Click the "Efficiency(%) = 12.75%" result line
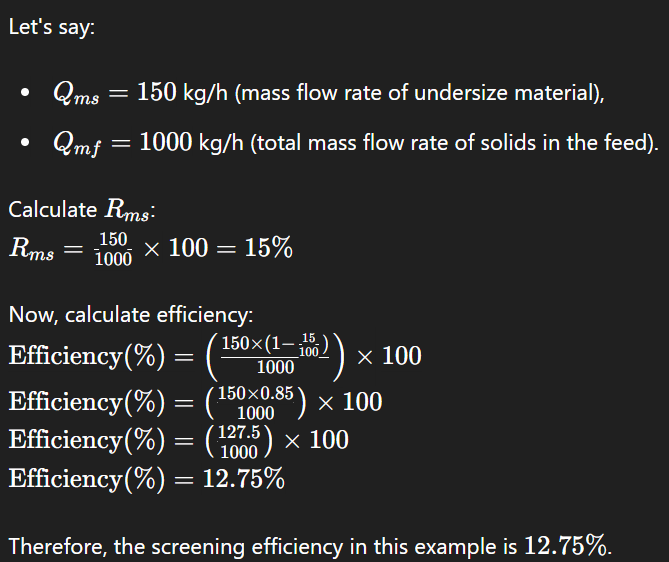The height and width of the screenshot is (562, 669). [147, 478]
